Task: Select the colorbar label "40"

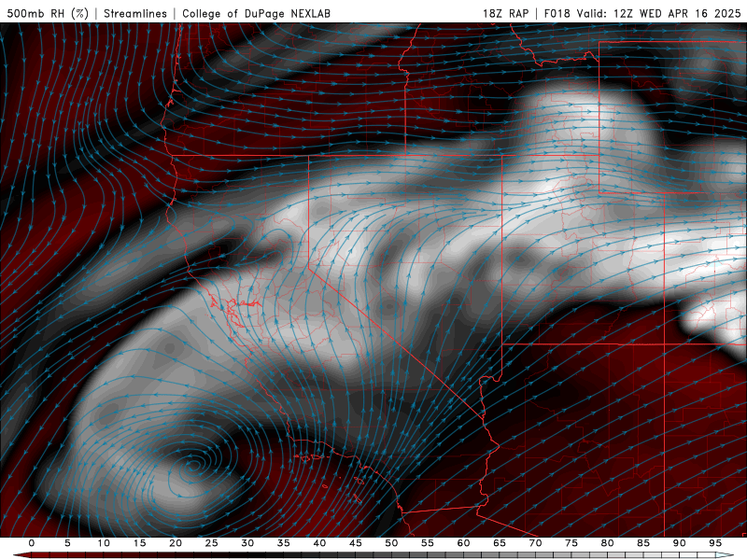Action: coord(319,543)
